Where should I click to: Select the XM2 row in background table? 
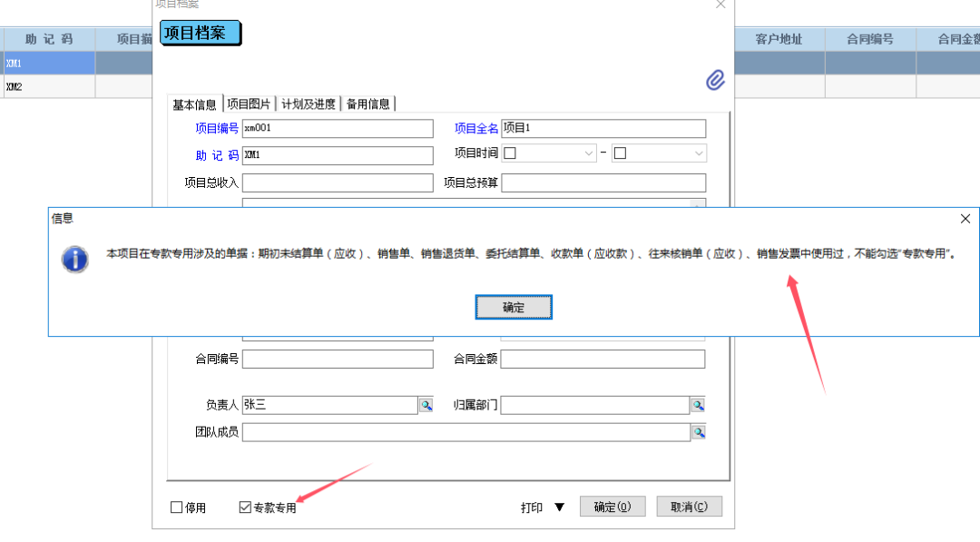coord(49,86)
